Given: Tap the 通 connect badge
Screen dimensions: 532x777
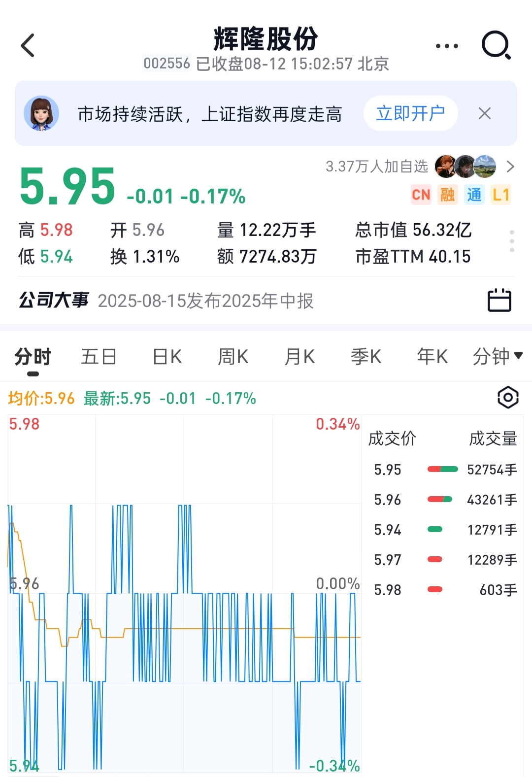Looking at the screenshot, I should [474, 195].
